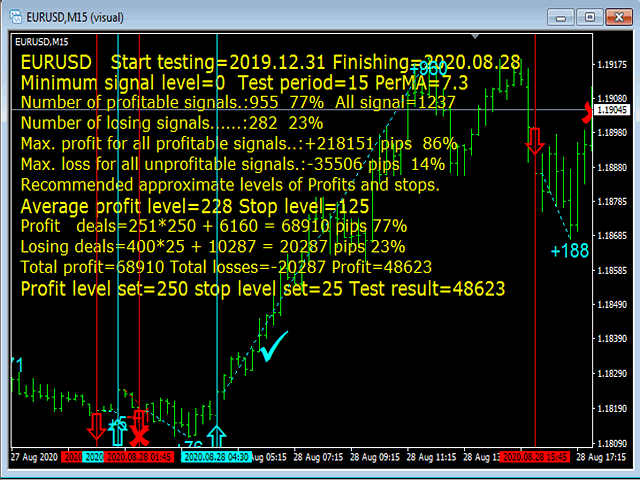Click the grey chart shift triangle at the chart top
The height and width of the screenshot is (480, 640).
click(x=475, y=37)
